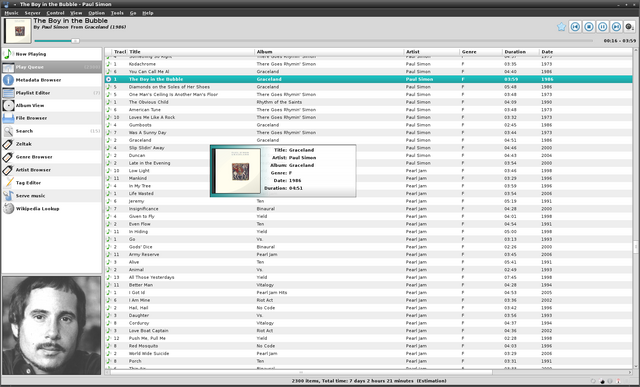Open the File Browser
Screen dimensions: 640x387
pos(51,118)
